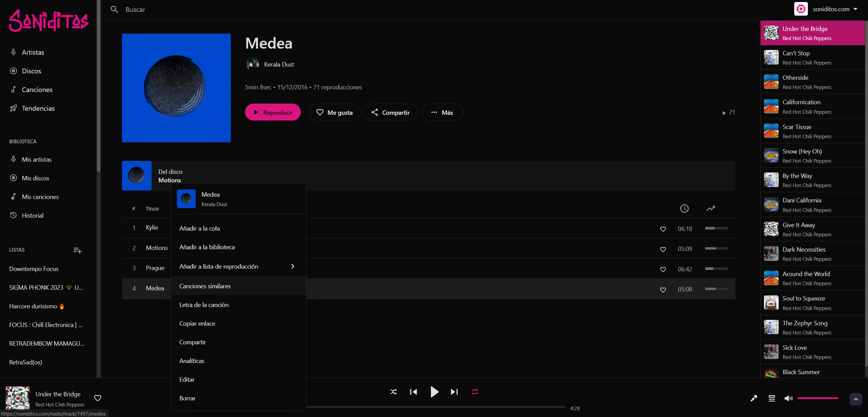Screen dimensions: 868x417
Task: Open Kerala Dust artist link
Action: pyautogui.click(x=279, y=65)
